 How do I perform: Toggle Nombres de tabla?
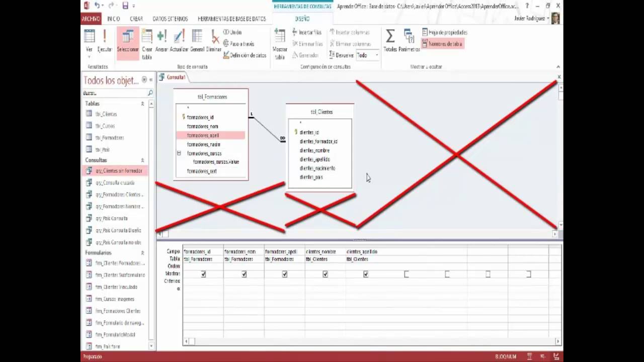[442, 44]
